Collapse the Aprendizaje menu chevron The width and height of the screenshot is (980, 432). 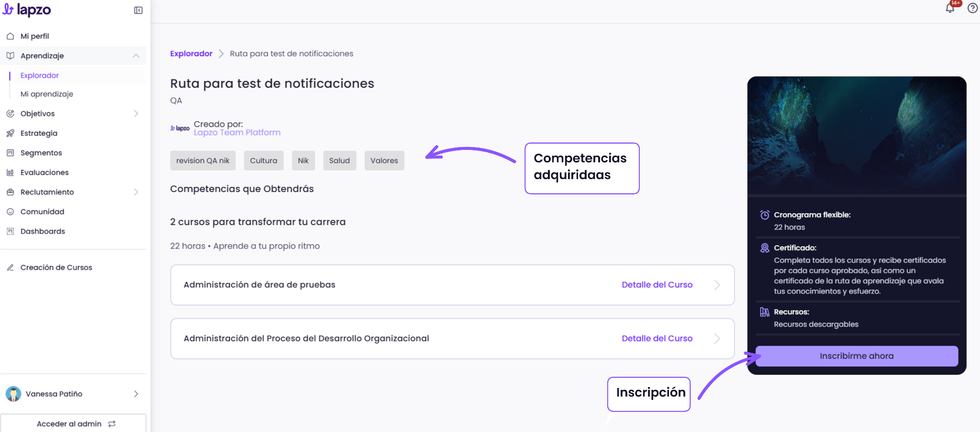click(136, 56)
